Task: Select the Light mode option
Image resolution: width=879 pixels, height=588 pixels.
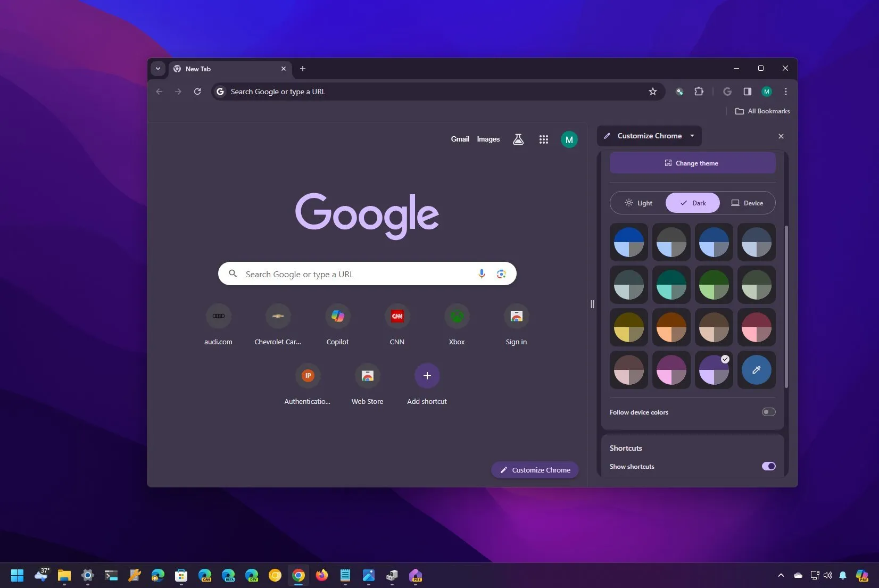Action: tap(638, 203)
